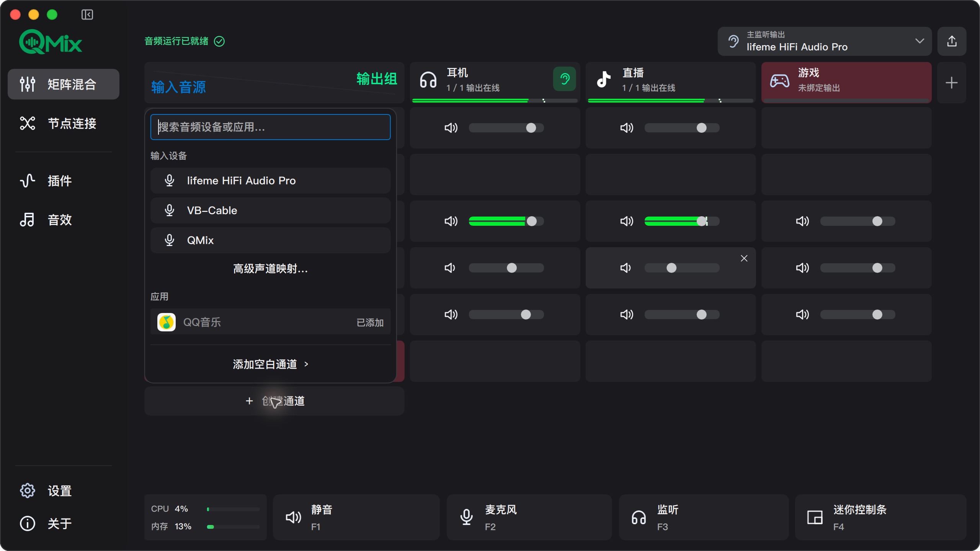Click the export share icon button
The height and width of the screenshot is (551, 980).
pyautogui.click(x=952, y=41)
